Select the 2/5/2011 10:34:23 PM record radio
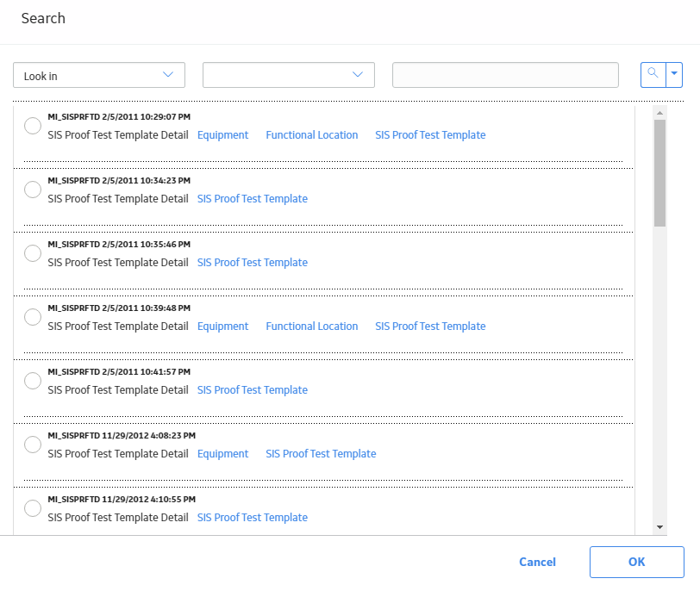Viewport: 700px width, 591px height. [x=33, y=190]
